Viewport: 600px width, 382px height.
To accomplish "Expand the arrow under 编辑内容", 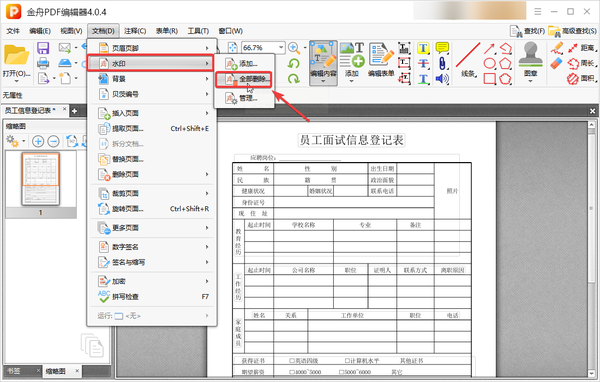I will (x=323, y=81).
